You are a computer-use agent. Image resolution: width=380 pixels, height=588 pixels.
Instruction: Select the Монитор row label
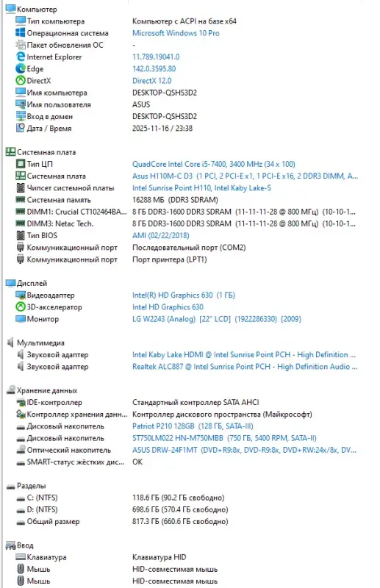tap(43, 319)
